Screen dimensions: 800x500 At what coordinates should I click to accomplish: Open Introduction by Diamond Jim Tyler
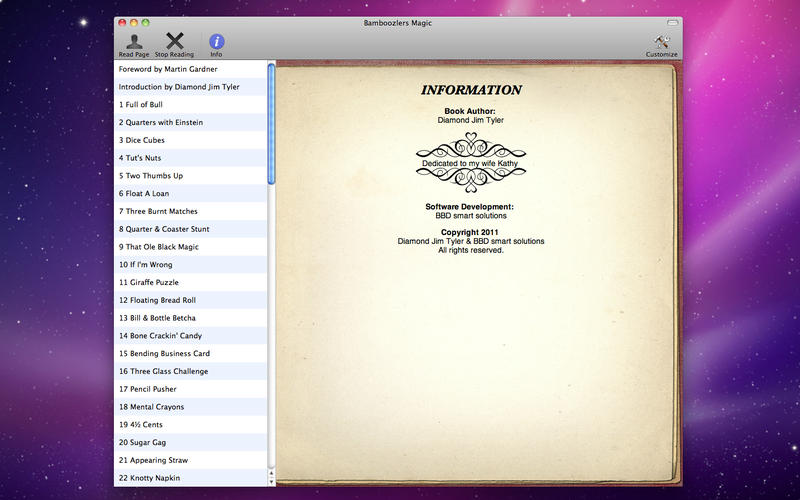(x=179, y=87)
